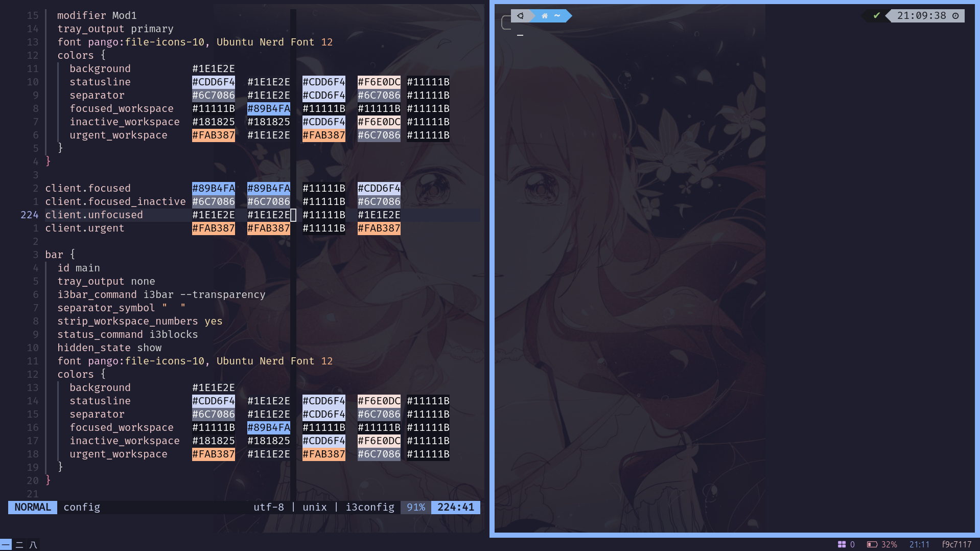This screenshot has height=551, width=980.
Task: Click 'i3bar_command i3bar --transparency' line
Action: (161, 294)
